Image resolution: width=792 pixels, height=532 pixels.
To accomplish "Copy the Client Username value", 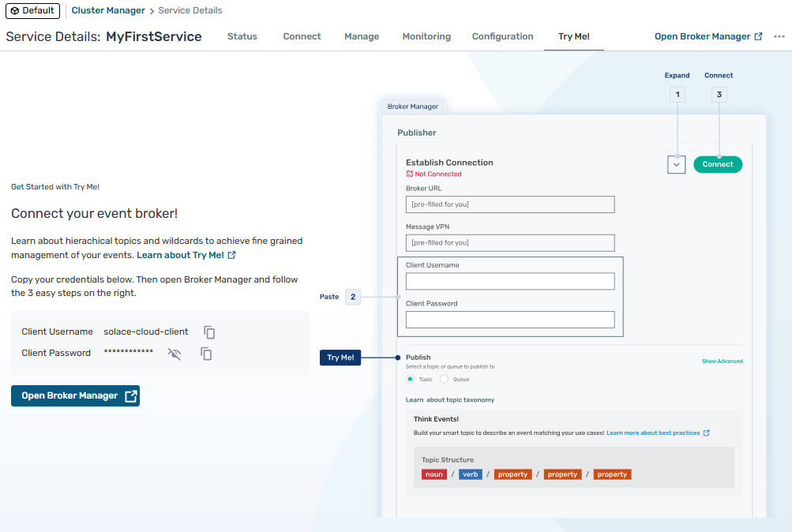I will tap(209, 332).
